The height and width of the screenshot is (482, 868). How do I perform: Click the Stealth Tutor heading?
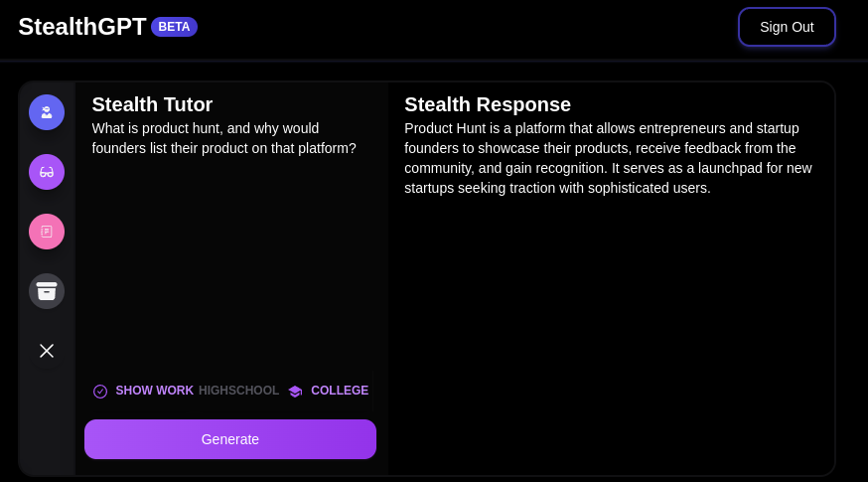pyautogui.click(x=152, y=104)
